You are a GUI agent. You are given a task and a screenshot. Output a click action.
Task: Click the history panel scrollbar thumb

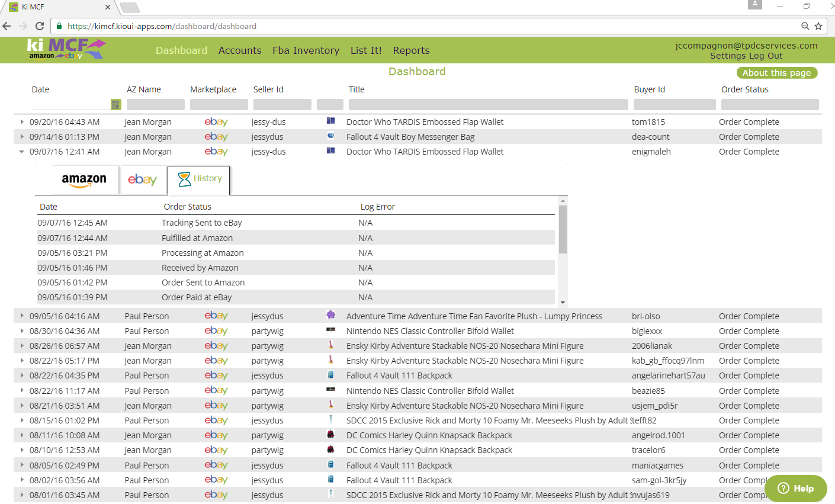pyautogui.click(x=563, y=230)
